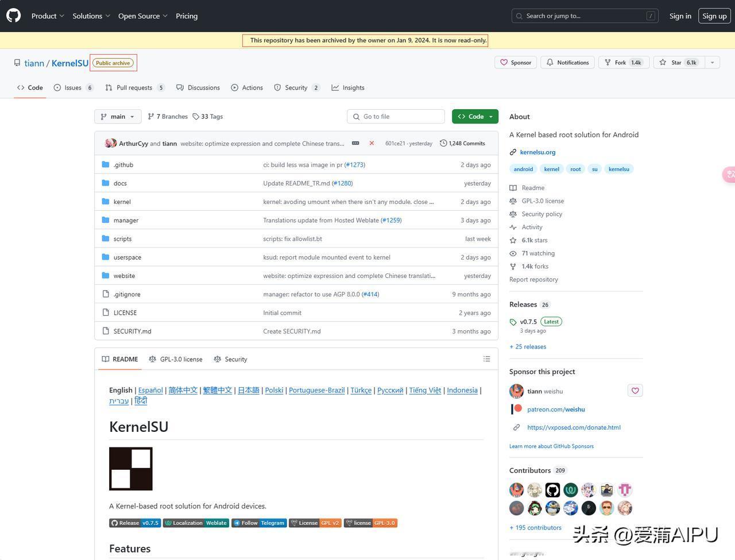The image size is (735, 560).
Task: Open the userspace folder
Action: (x=127, y=257)
